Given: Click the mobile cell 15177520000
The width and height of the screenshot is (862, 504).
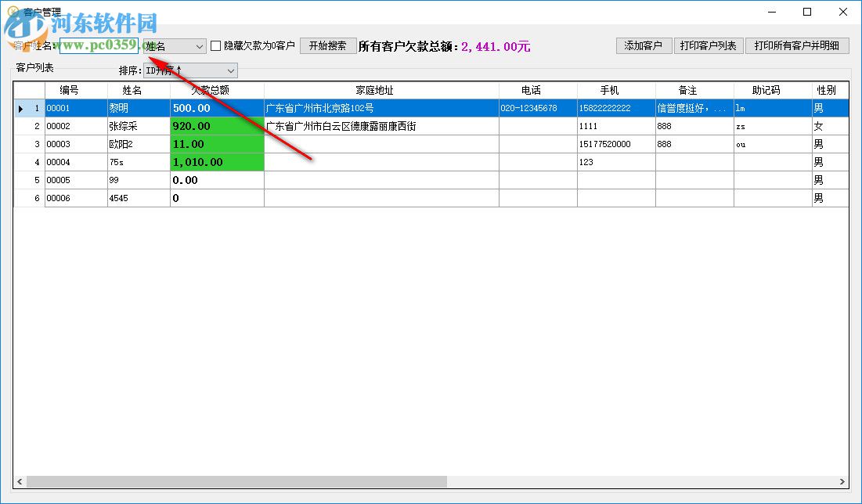Looking at the screenshot, I should tap(615, 144).
